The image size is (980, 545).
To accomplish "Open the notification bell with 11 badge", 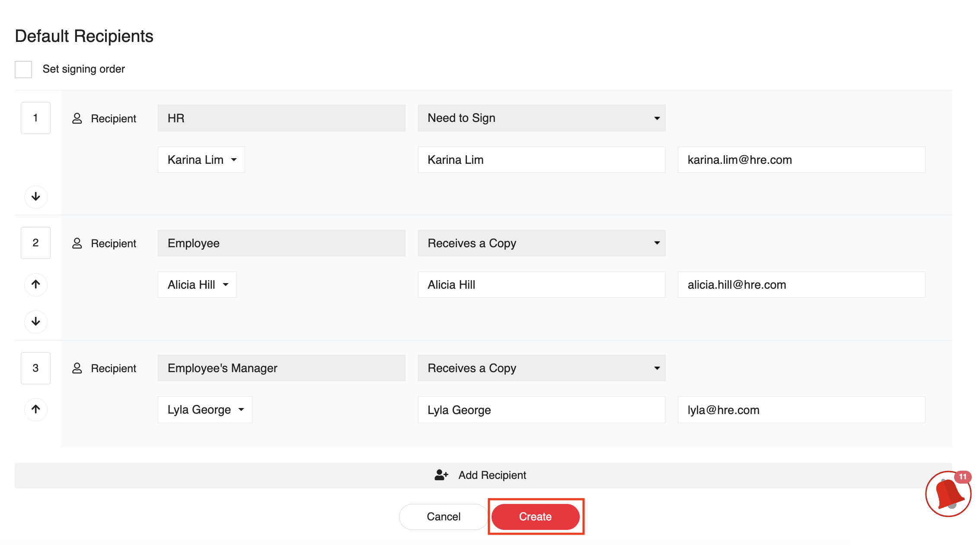I will click(948, 494).
